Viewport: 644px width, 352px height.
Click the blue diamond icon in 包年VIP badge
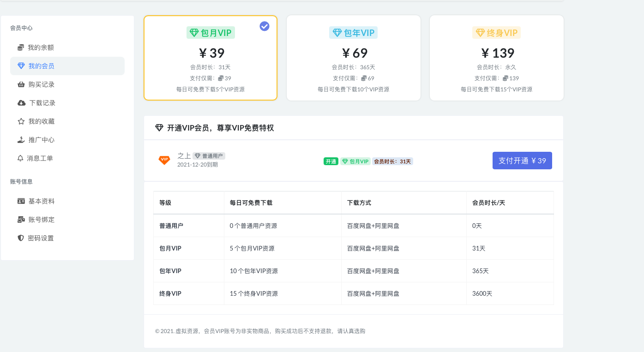click(337, 33)
